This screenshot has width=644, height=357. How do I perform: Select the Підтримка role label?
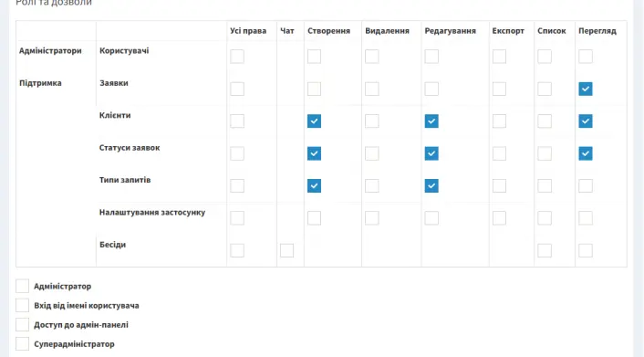40,83
